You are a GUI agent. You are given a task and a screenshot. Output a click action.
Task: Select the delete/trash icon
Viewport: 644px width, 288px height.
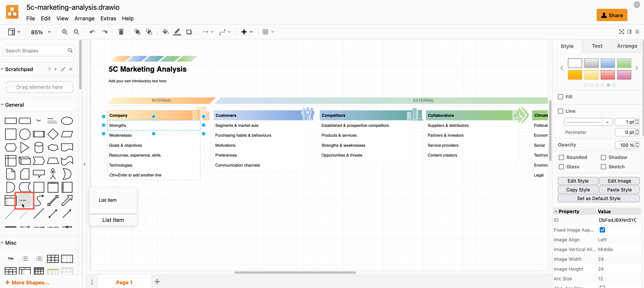pyautogui.click(x=121, y=32)
